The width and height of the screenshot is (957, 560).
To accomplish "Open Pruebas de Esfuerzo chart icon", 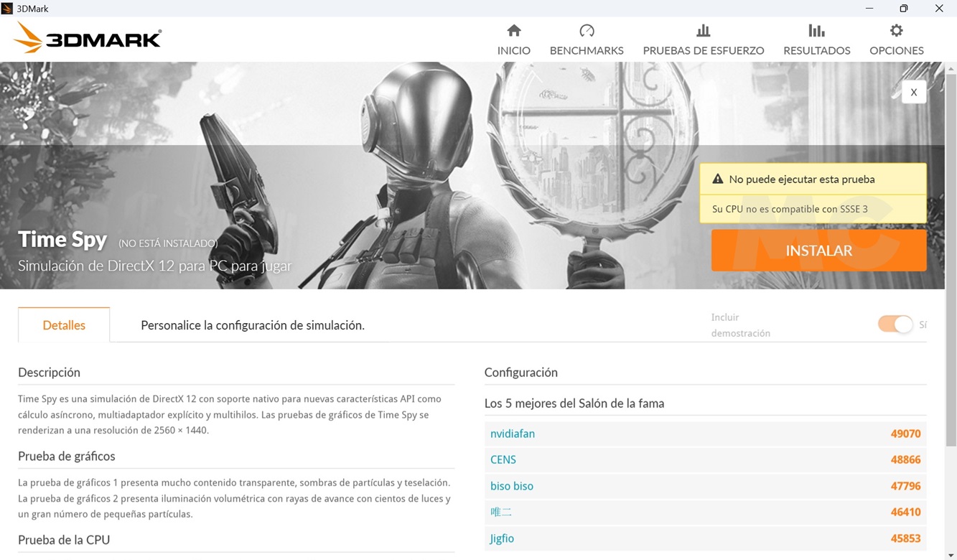I will [x=703, y=31].
